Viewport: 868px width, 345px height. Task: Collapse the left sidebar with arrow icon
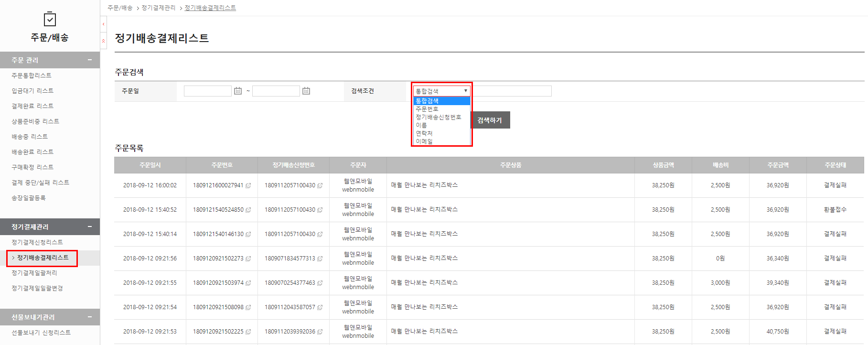(x=103, y=24)
